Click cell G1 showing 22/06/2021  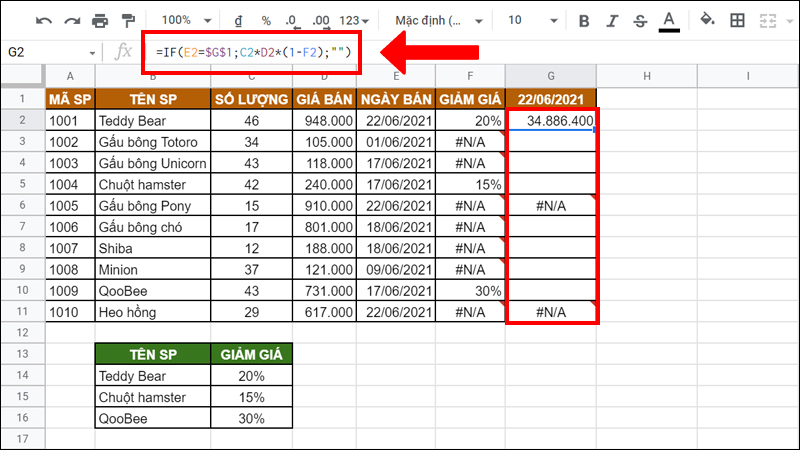tap(551, 99)
